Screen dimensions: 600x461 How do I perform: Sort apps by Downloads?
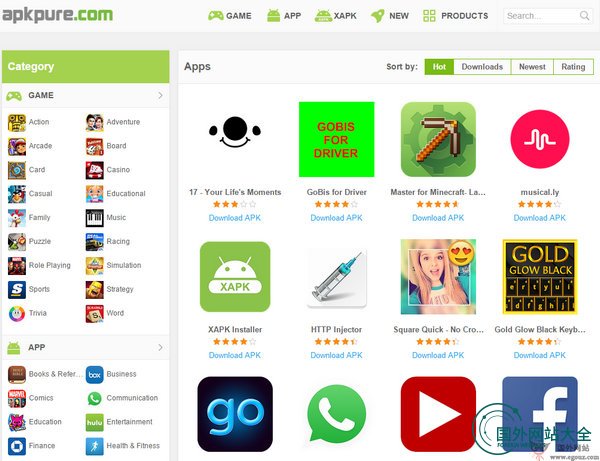click(x=482, y=67)
